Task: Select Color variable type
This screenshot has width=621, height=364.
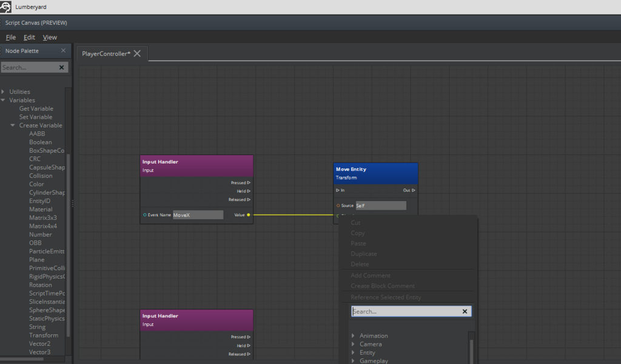Action: tap(36, 184)
